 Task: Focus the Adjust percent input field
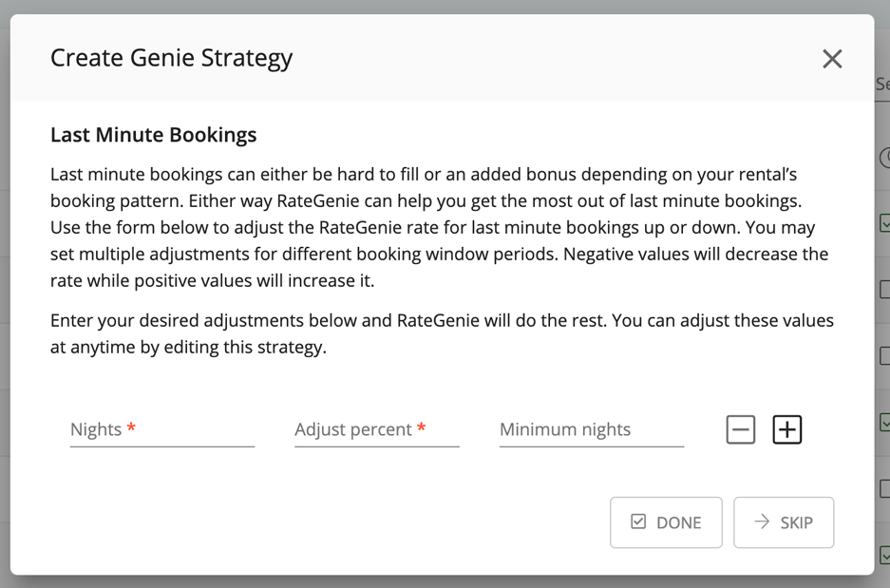[x=377, y=429]
